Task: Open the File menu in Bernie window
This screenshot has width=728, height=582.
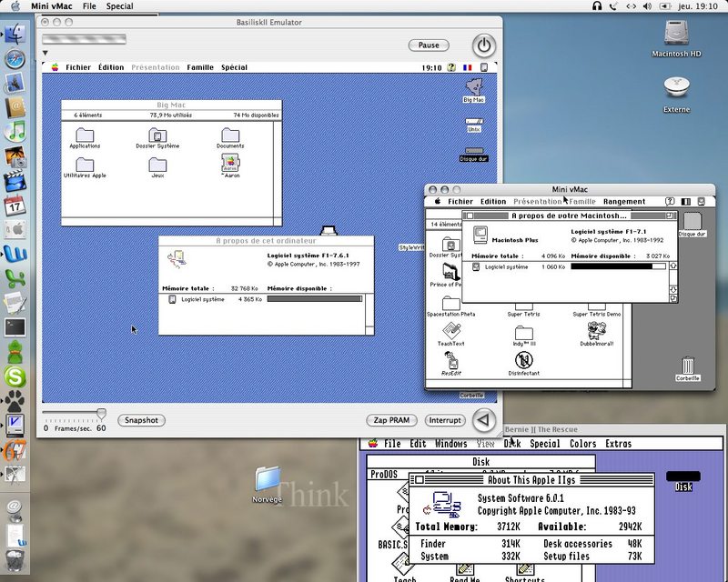Action: [392, 444]
